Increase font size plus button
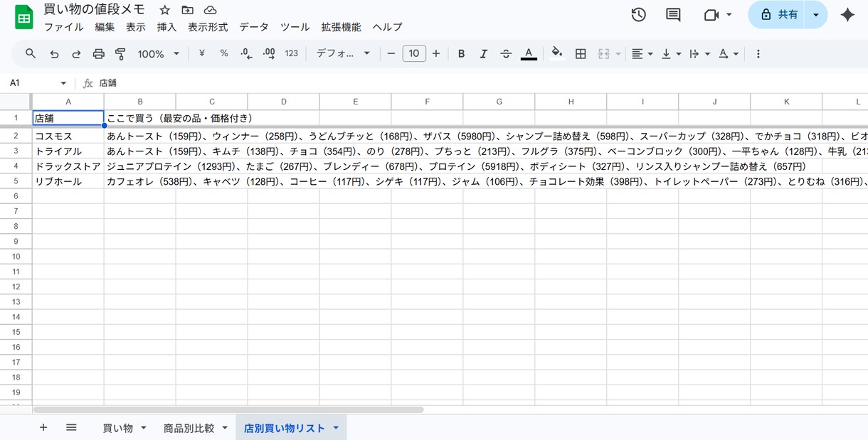 [x=436, y=53]
